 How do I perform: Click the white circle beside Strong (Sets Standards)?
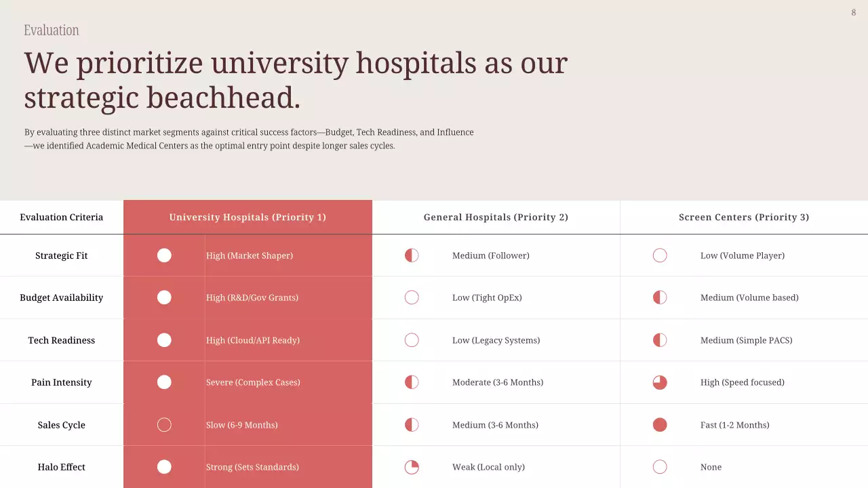point(164,467)
